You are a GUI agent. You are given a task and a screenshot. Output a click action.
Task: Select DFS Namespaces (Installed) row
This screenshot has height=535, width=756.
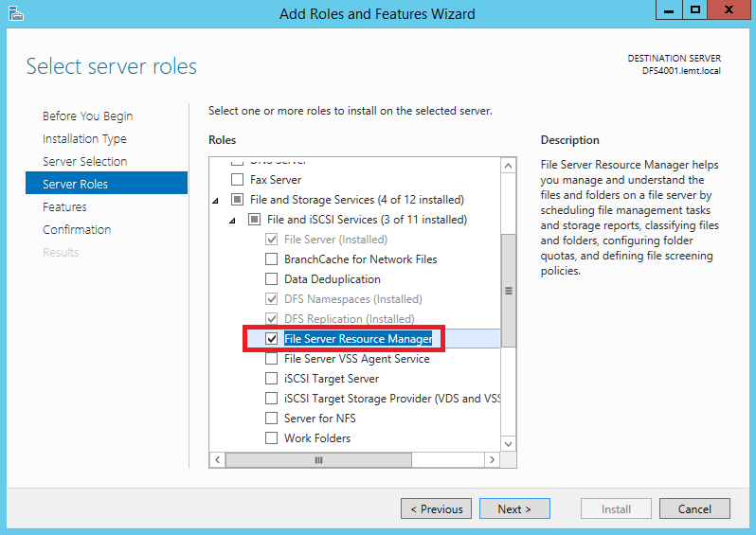point(353,299)
